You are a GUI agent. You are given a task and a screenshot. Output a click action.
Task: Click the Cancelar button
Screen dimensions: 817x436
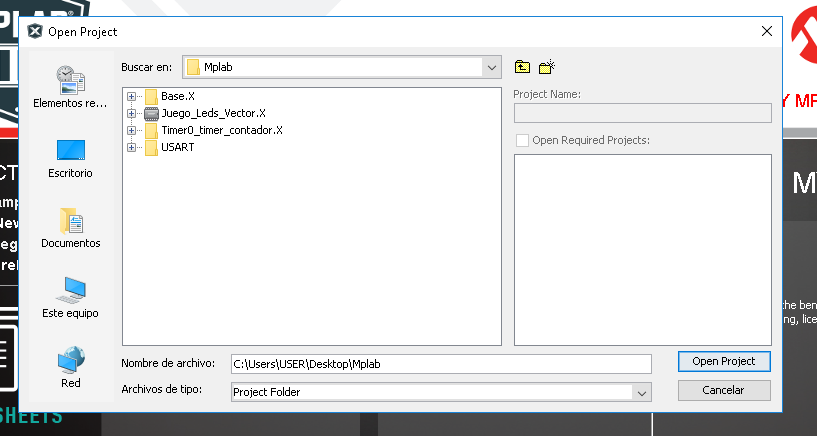724,390
